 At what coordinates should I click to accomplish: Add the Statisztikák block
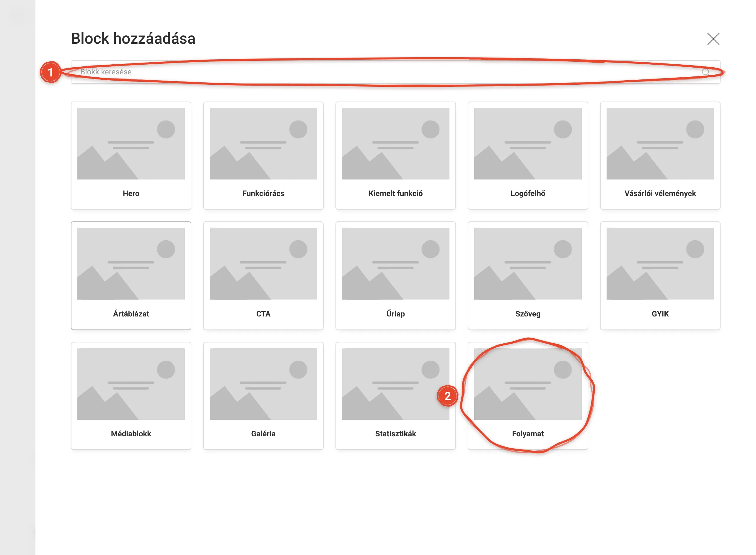(x=395, y=396)
